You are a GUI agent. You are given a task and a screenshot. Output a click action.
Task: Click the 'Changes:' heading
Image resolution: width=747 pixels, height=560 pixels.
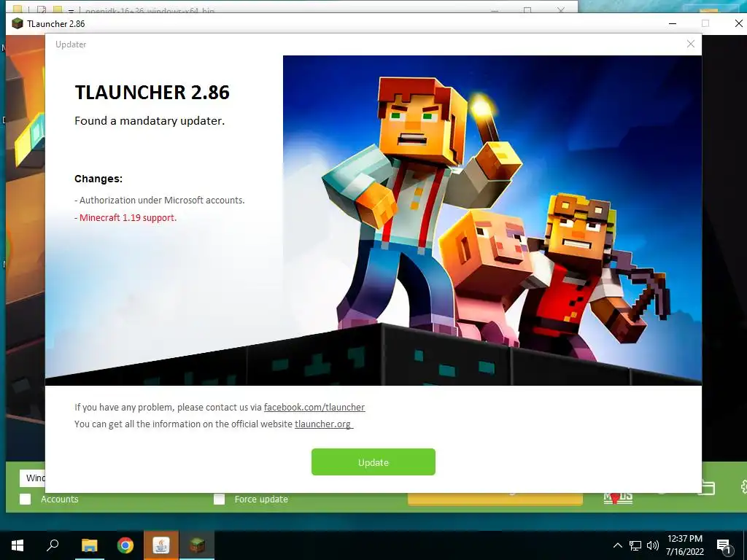click(98, 179)
